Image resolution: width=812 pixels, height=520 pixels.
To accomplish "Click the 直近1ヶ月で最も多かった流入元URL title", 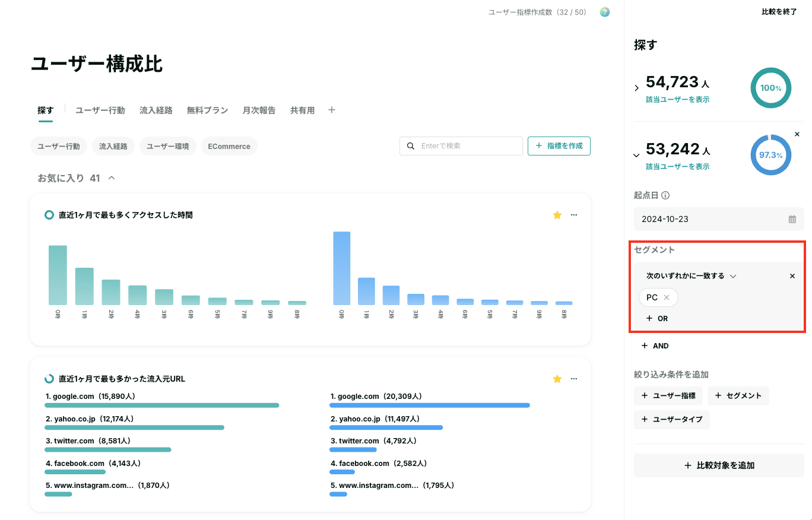I will [x=122, y=379].
